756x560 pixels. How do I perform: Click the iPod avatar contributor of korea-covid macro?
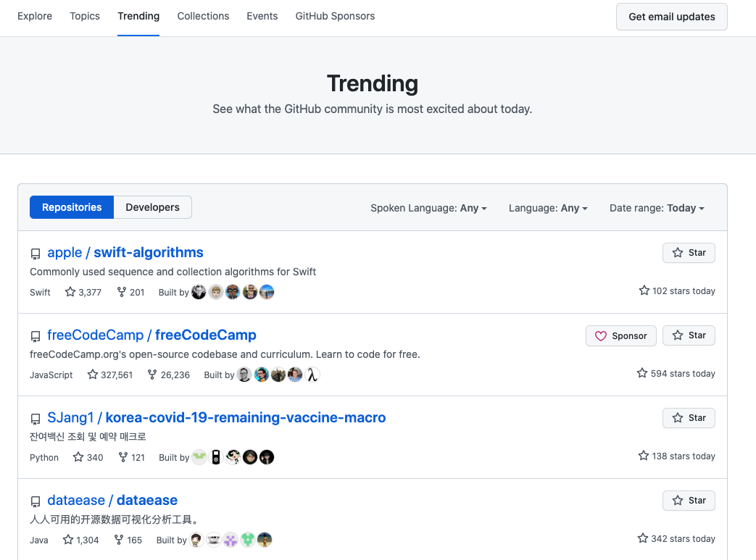tap(216, 457)
